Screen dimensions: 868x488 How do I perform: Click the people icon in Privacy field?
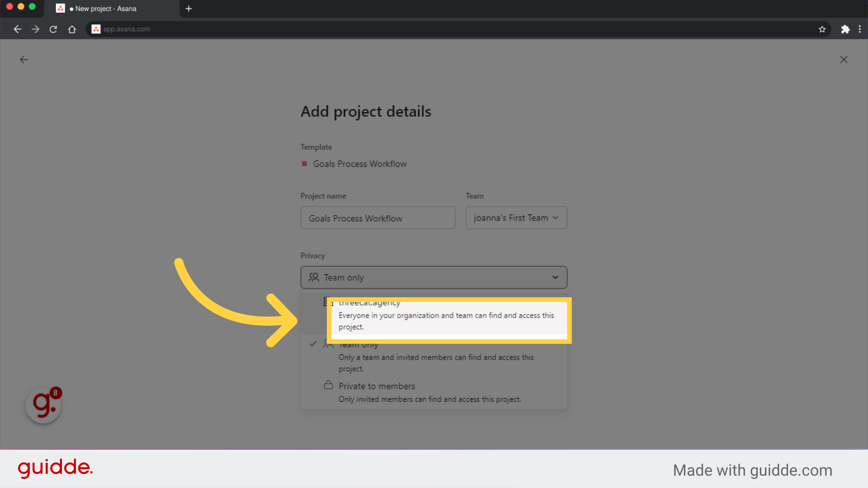tap(314, 277)
